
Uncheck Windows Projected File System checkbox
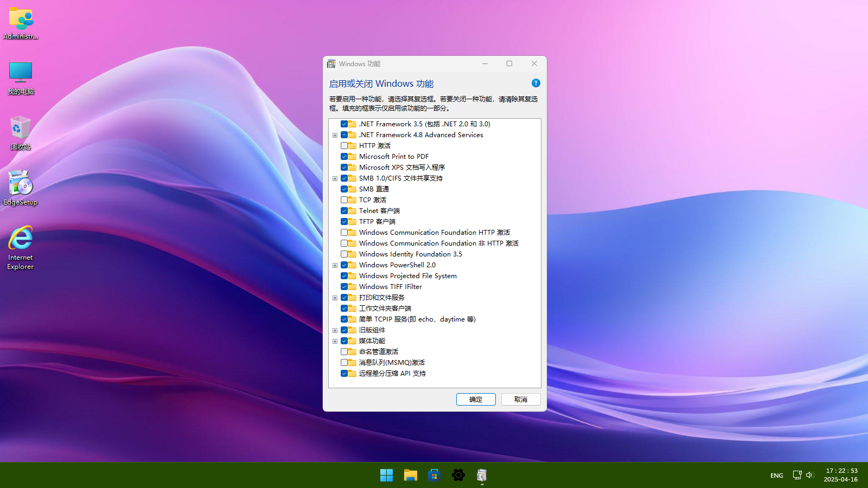[x=344, y=276]
